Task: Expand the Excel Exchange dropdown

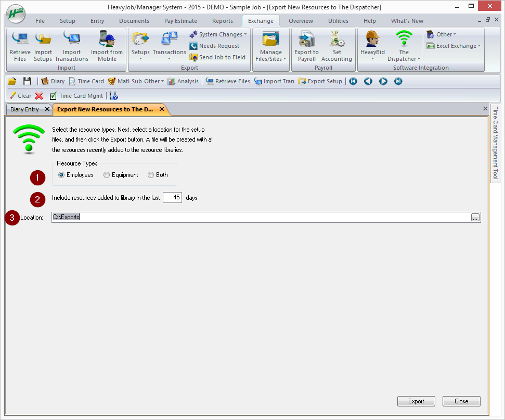Action: (453, 46)
